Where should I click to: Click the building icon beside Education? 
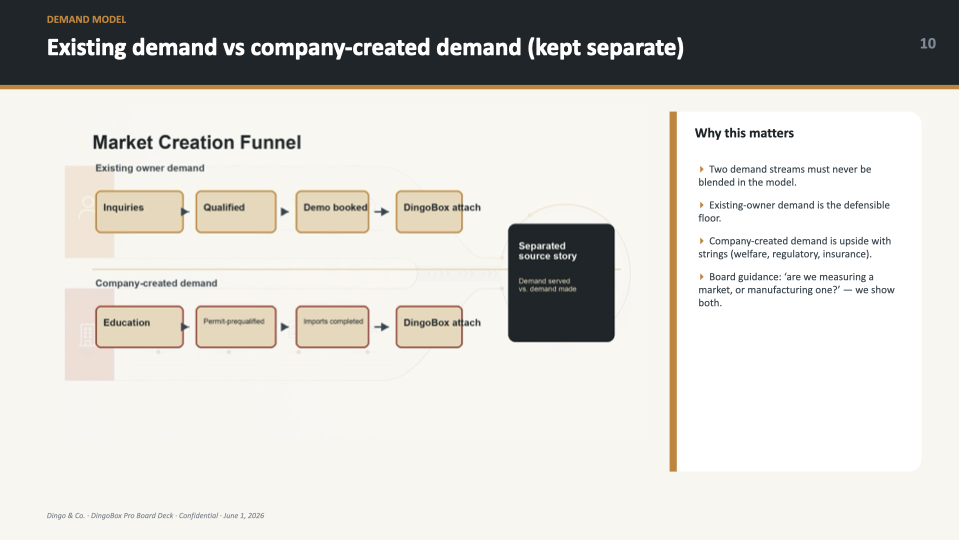click(x=87, y=335)
